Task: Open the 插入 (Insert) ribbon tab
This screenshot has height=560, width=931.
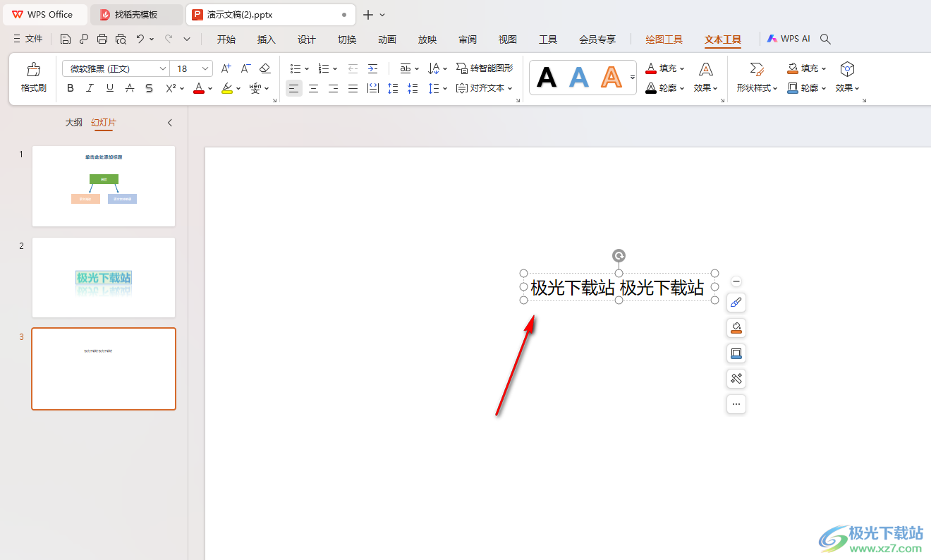Action: [267, 39]
